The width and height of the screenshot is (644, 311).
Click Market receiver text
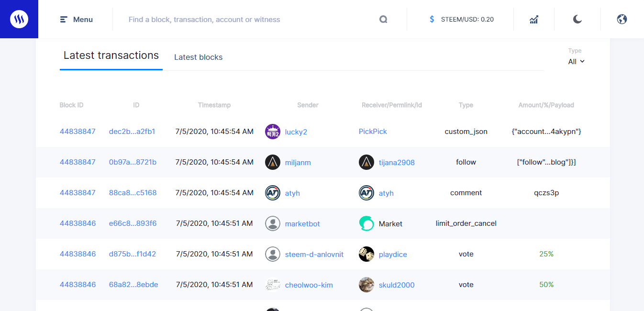pyautogui.click(x=390, y=224)
